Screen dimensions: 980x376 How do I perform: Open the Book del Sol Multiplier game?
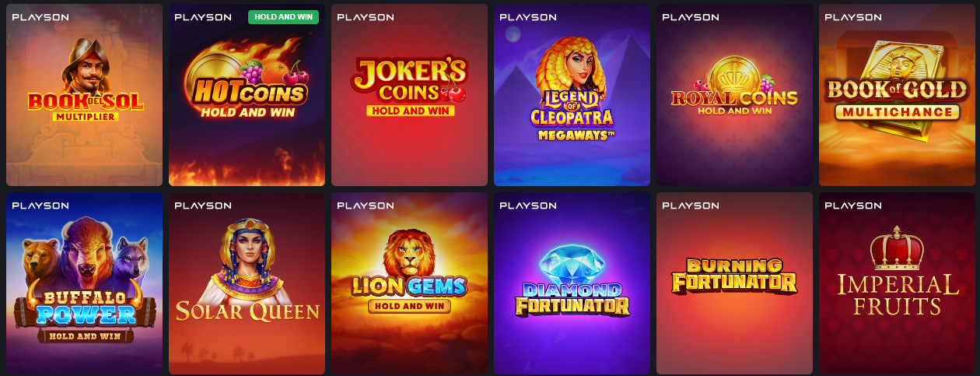pos(84,95)
